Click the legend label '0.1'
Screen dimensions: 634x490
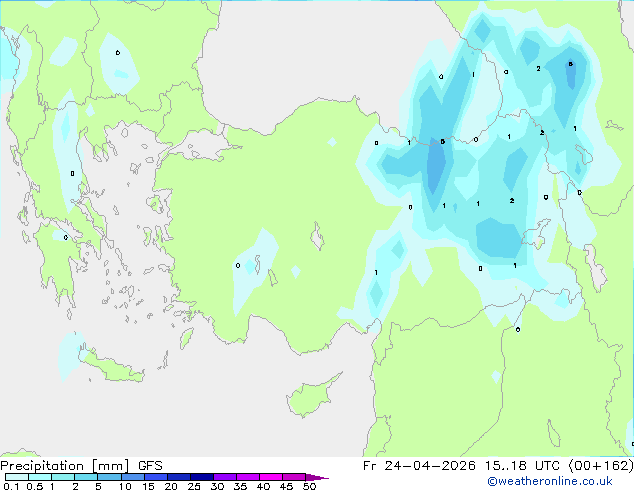click(x=12, y=486)
